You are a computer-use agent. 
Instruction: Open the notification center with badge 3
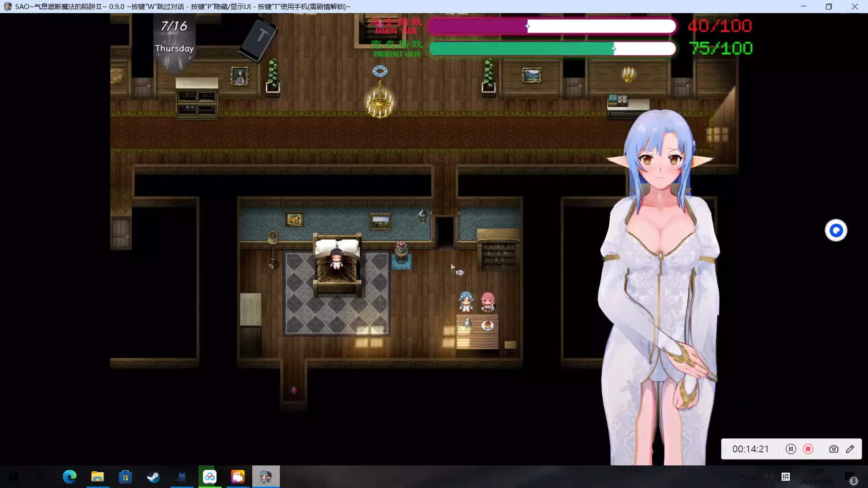click(850, 477)
